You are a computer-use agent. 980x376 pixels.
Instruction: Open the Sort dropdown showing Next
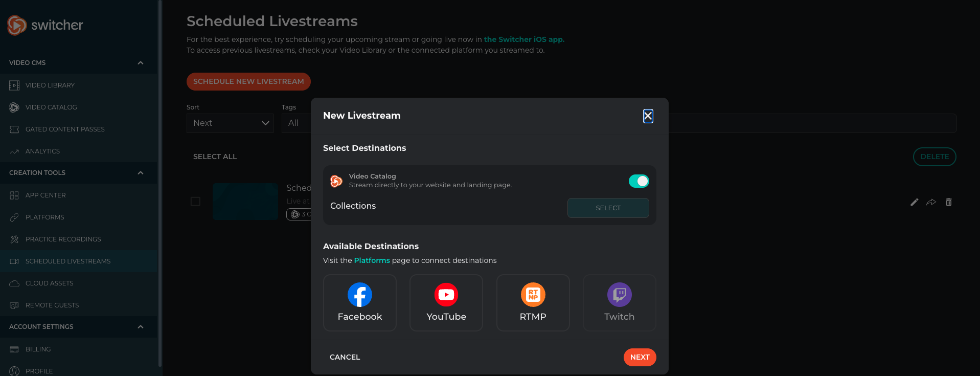coord(230,123)
